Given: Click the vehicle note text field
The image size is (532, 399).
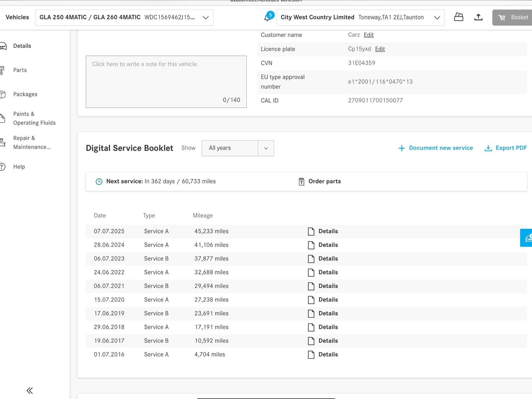Looking at the screenshot, I should point(166,82).
